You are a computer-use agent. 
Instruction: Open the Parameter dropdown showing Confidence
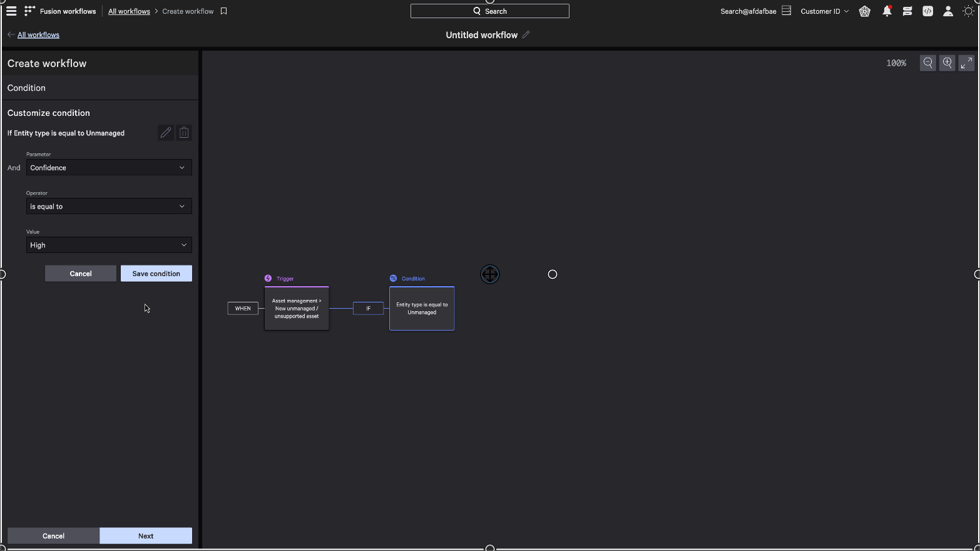[x=109, y=168]
